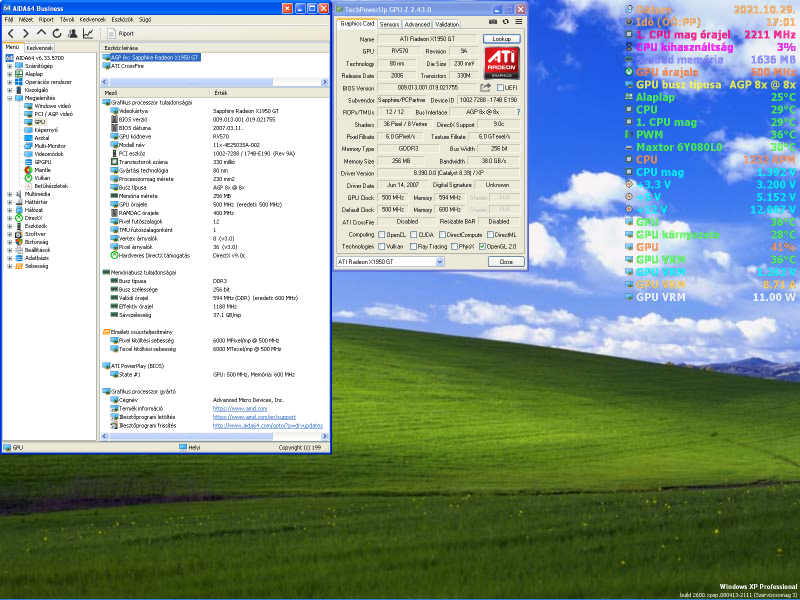The width and height of the screenshot is (800, 600).
Task: Open the aida64.com driver updates link
Action: pyautogui.click(x=268, y=426)
